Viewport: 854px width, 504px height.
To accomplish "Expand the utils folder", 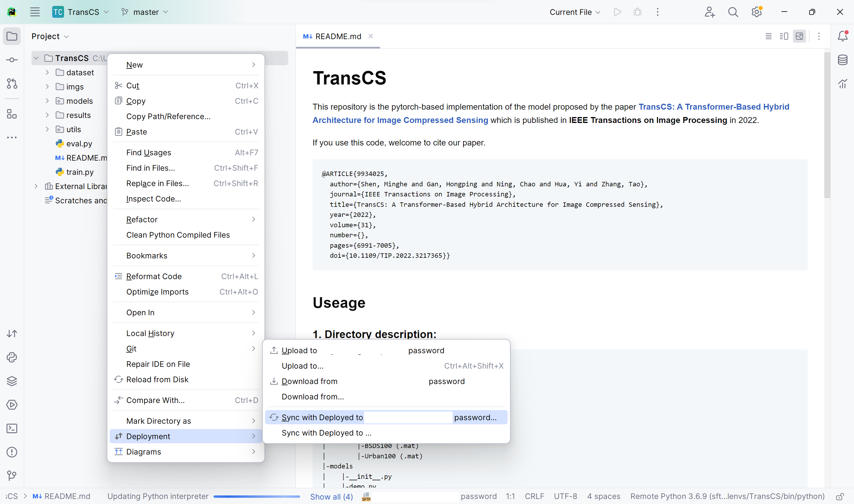I will [x=47, y=129].
